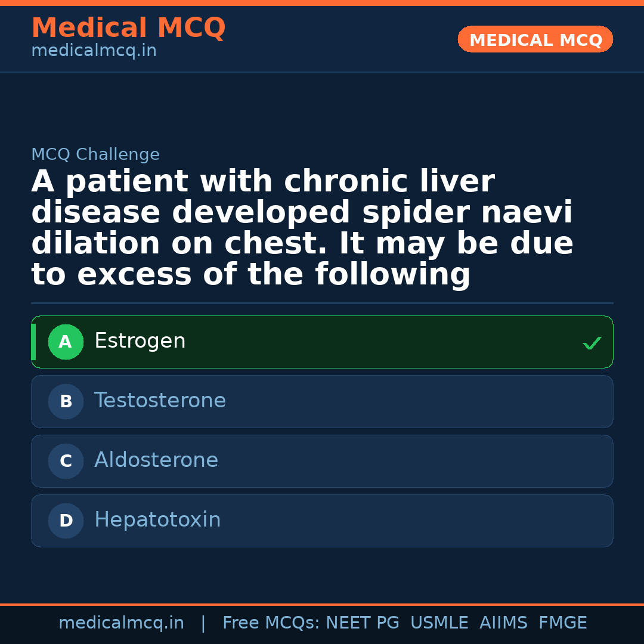
Task: Select the Hepatotoxin answer text
Action: click(x=157, y=520)
